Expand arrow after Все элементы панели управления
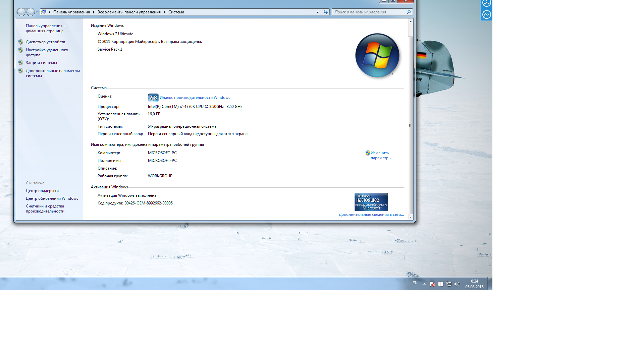This screenshot has width=644, height=362. 164,12
